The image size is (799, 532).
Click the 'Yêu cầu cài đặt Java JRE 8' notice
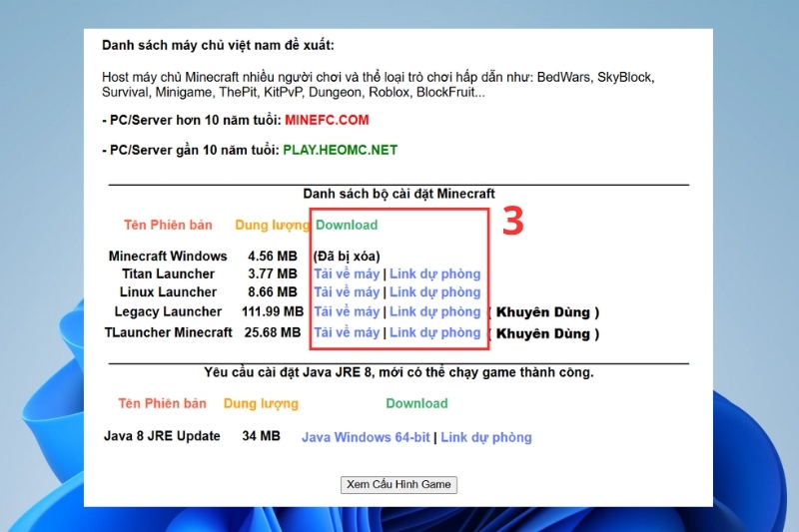point(399,372)
